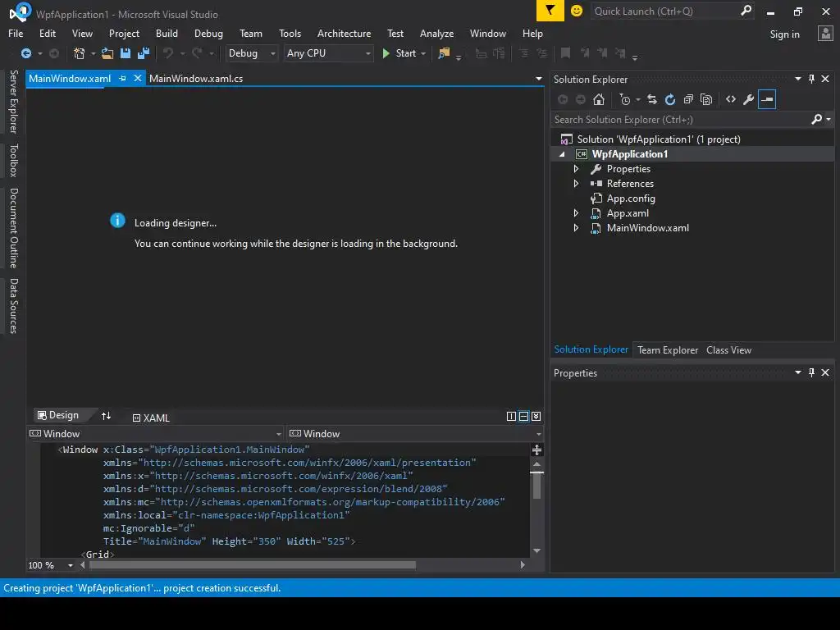Viewport: 840px width, 630px height.
Task: Open the Data Sources side tab
Action: 13,306
